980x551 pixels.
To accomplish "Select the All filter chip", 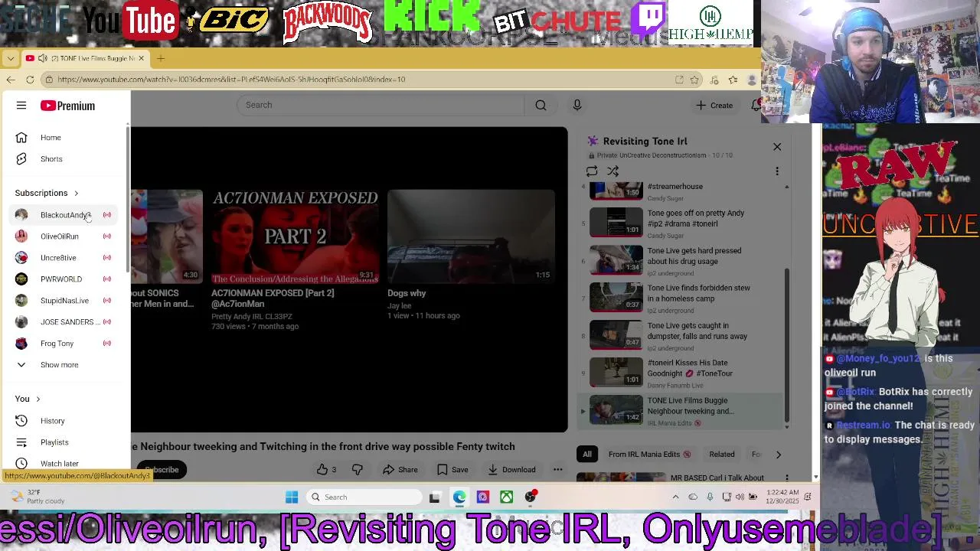I will tap(587, 454).
